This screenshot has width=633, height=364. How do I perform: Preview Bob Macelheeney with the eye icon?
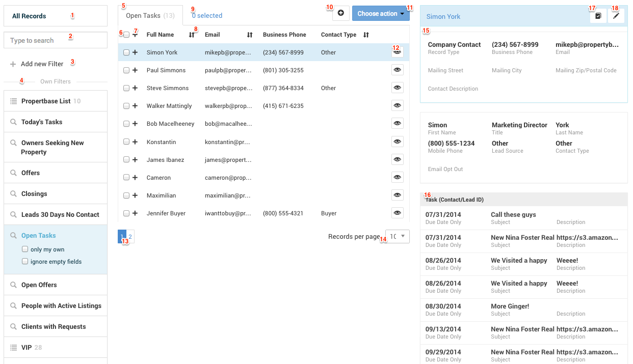[x=397, y=123]
